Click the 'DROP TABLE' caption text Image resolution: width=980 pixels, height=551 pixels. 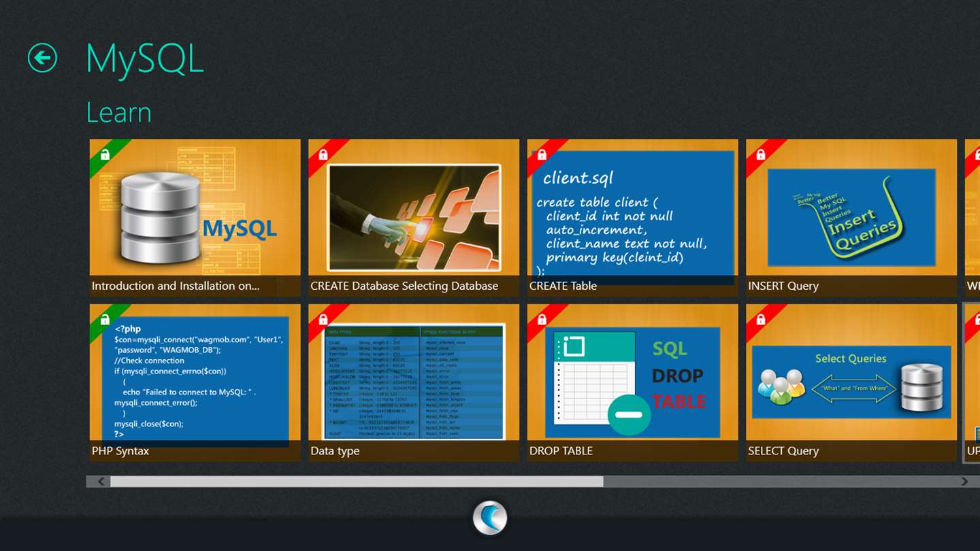tap(561, 451)
